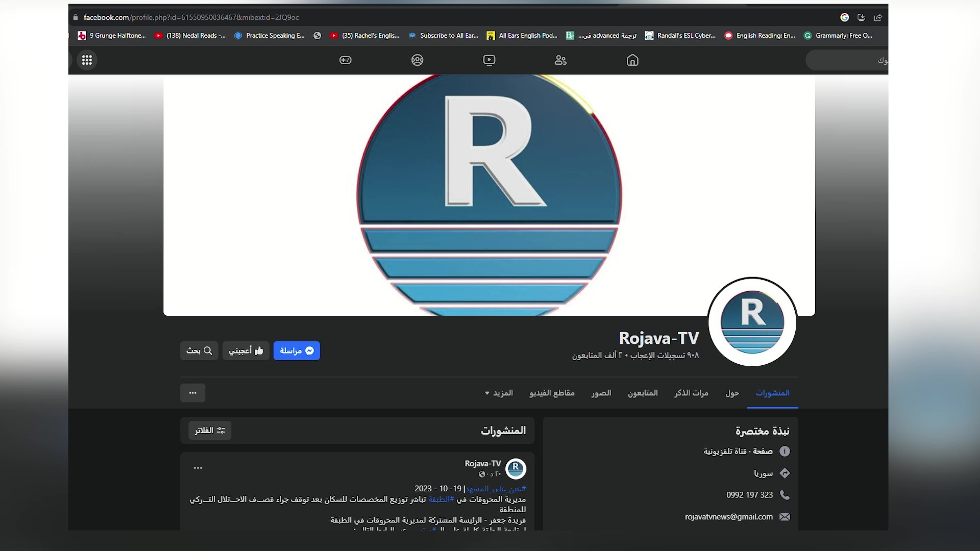Like the page with أعجبني button

[x=246, y=350]
